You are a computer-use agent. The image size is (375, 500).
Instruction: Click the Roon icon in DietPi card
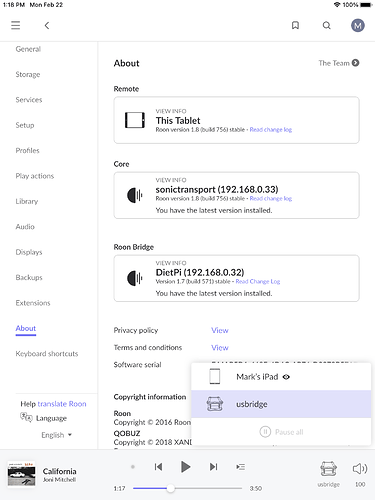coord(135,278)
